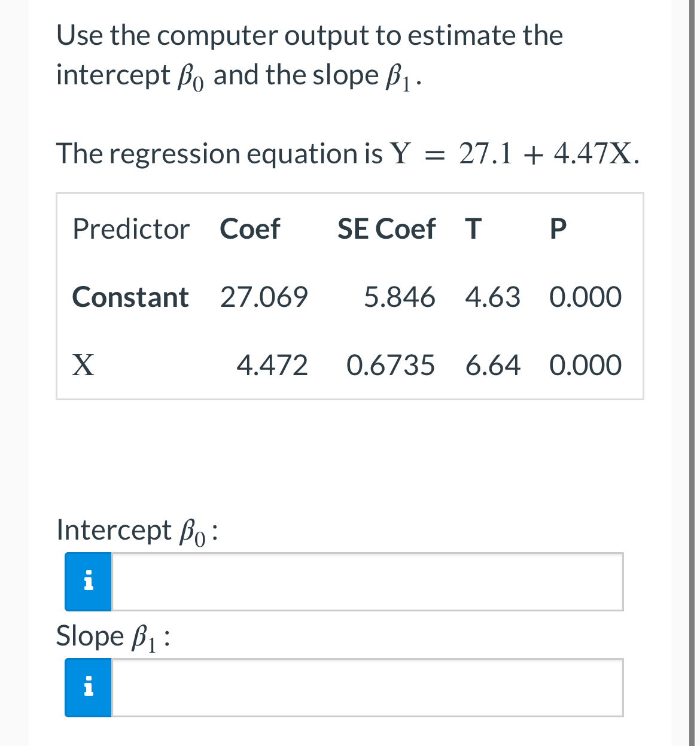The height and width of the screenshot is (746, 700).
Task: Click the info icon beside Slope β₁ field
Action: [x=87, y=687]
